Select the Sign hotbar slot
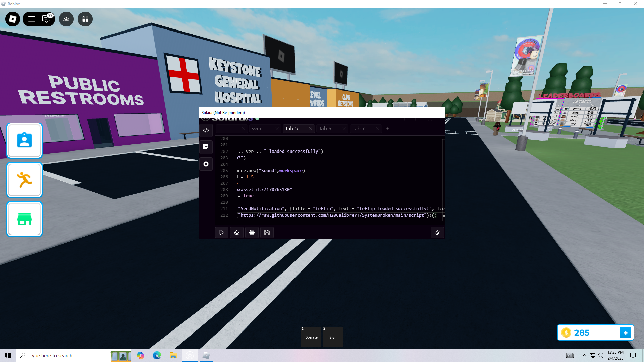The image size is (644, 362). (x=333, y=337)
